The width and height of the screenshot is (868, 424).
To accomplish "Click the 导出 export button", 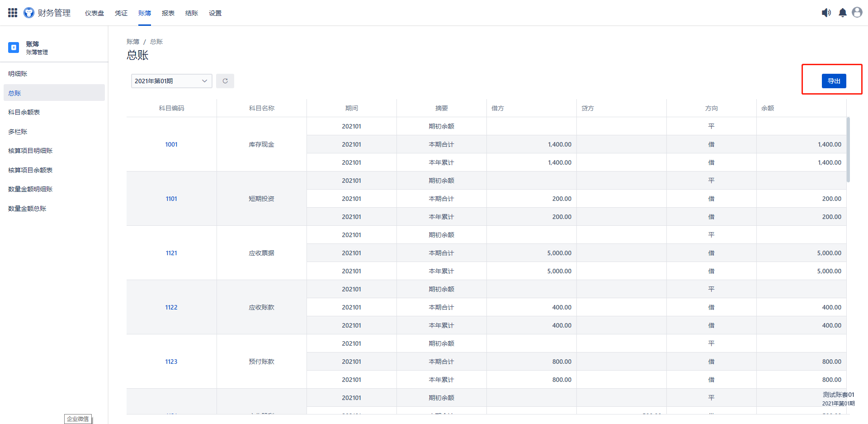I will click(x=834, y=81).
